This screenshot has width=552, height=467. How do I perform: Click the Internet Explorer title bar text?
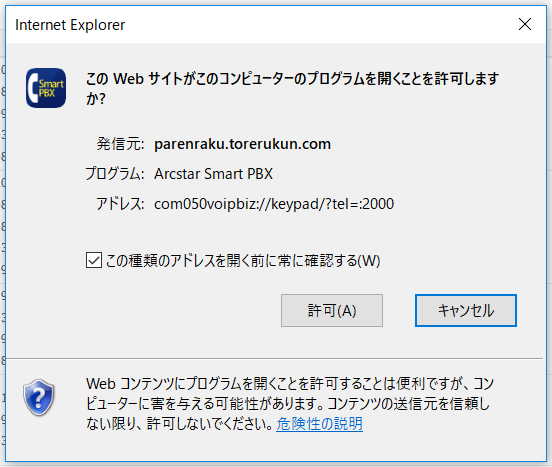(x=70, y=25)
